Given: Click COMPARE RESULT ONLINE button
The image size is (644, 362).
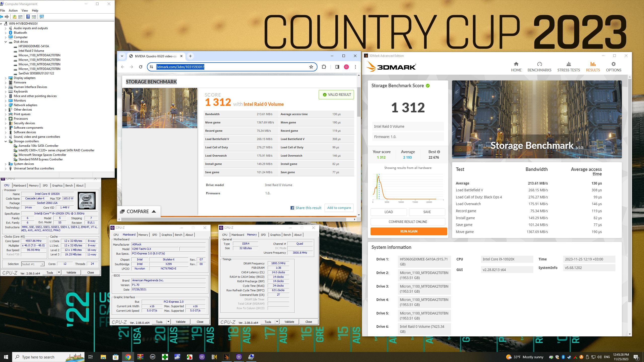Looking at the screenshot, I should [x=408, y=222].
